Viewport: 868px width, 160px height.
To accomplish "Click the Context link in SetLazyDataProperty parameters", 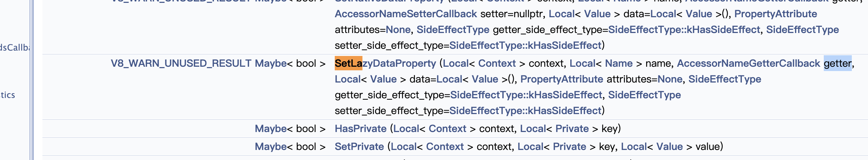I will [497, 63].
